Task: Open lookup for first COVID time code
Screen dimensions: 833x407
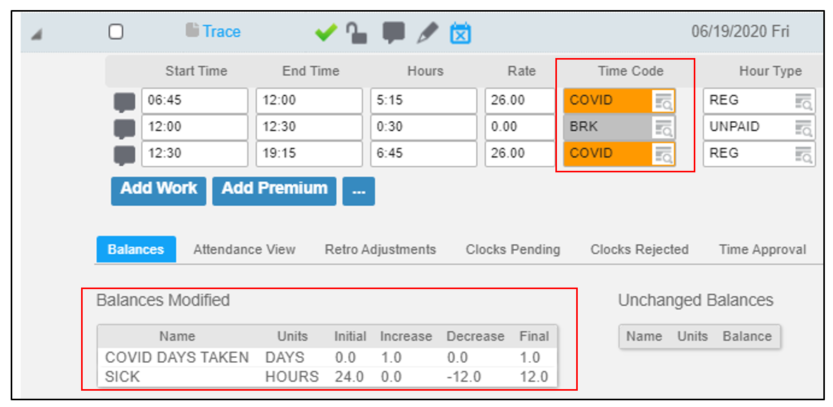Action: pyautogui.click(x=664, y=101)
